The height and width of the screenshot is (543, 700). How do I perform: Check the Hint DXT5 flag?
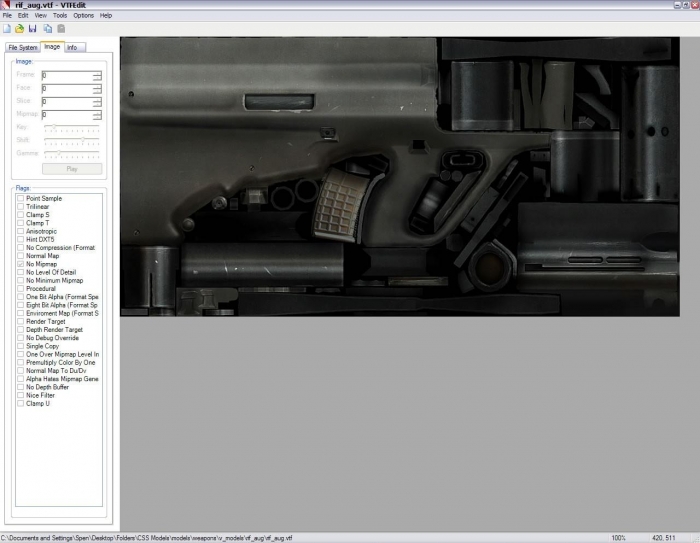(21, 239)
